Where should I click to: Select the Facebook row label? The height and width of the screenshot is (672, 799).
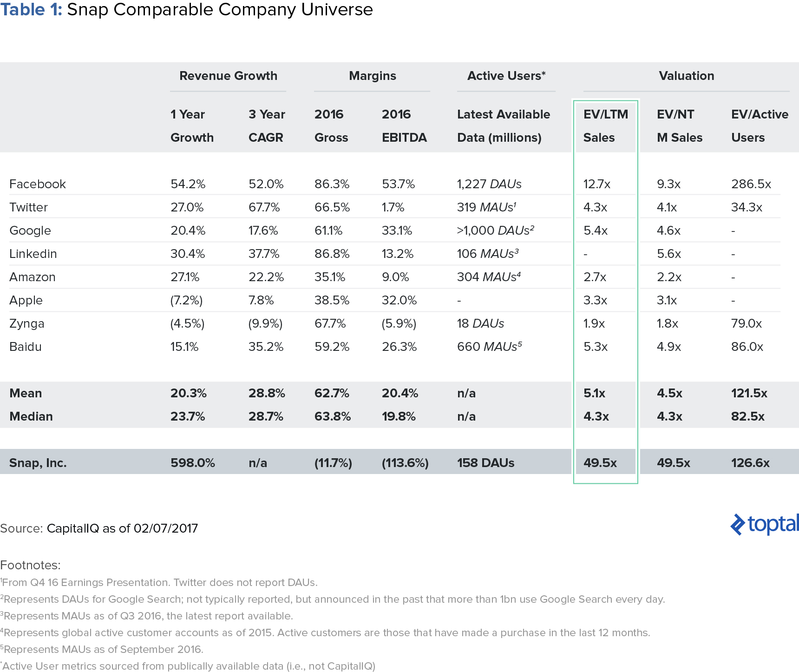click(x=38, y=184)
